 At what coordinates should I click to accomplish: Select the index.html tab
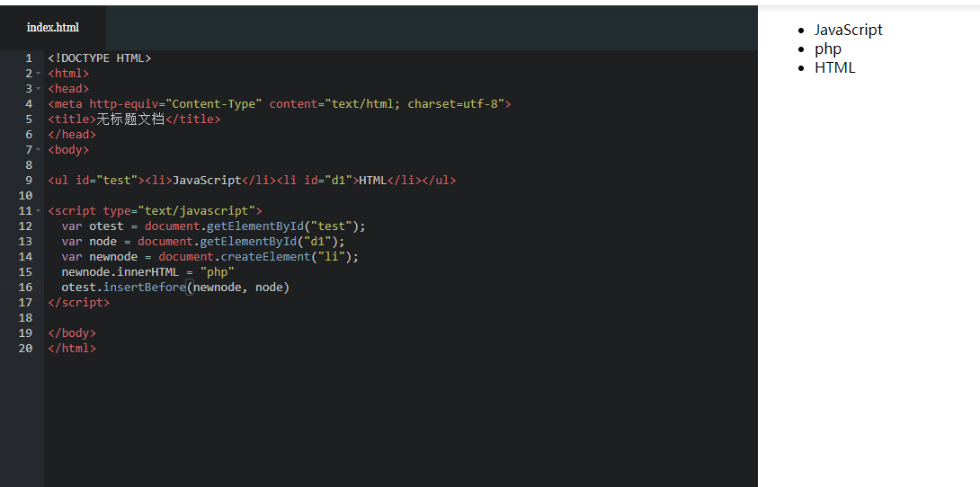[x=53, y=28]
